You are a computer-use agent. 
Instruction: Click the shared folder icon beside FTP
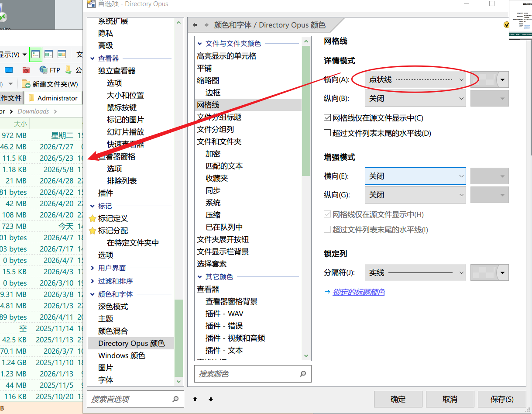pyautogui.click(x=69, y=70)
